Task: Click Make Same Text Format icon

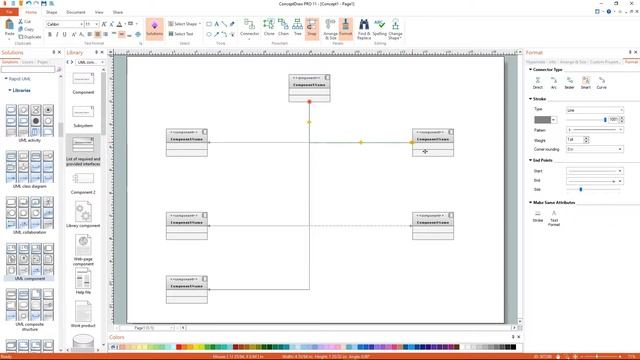Action: (x=554, y=218)
